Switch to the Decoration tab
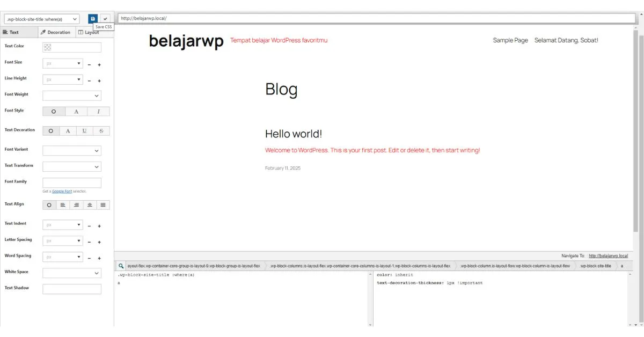 [56, 32]
